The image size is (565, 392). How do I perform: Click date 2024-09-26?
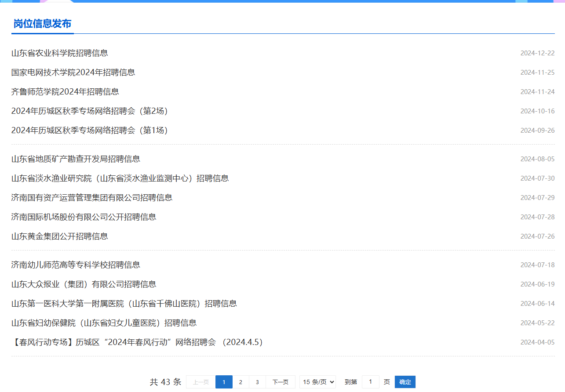pos(537,131)
